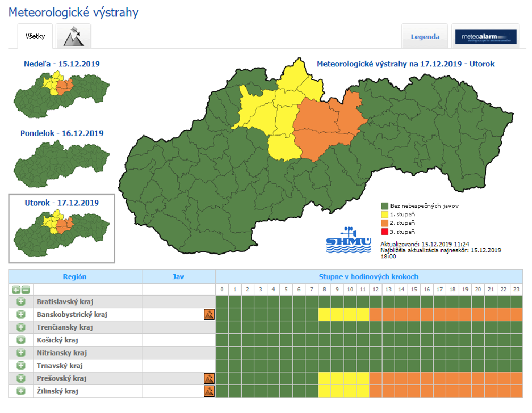Expand Košický kraj row
Image resolution: width=532 pixels, height=413 pixels.
point(21,340)
